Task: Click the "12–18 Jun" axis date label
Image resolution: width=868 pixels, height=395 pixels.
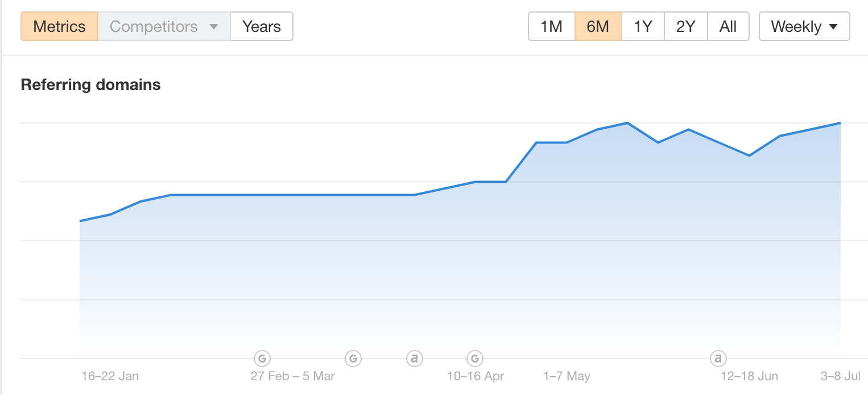Action: 749,376
